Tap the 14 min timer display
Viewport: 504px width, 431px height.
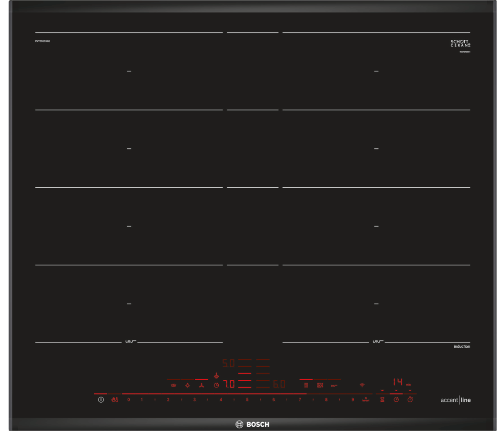[x=398, y=382]
